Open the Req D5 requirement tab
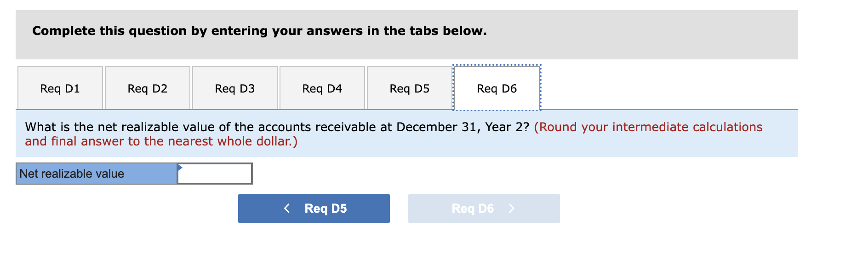This screenshot has width=868, height=267. pos(409,88)
